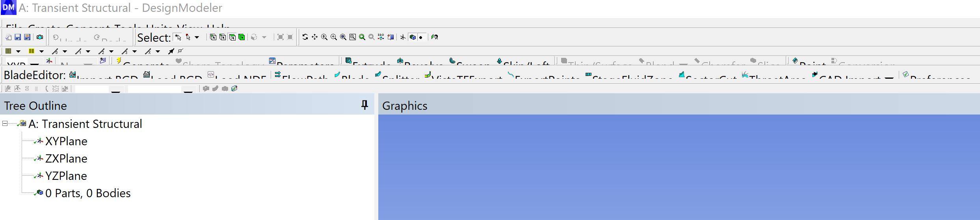Click the Look At face icon
The width and height of the screenshot is (980, 220).
pyautogui.click(x=435, y=37)
